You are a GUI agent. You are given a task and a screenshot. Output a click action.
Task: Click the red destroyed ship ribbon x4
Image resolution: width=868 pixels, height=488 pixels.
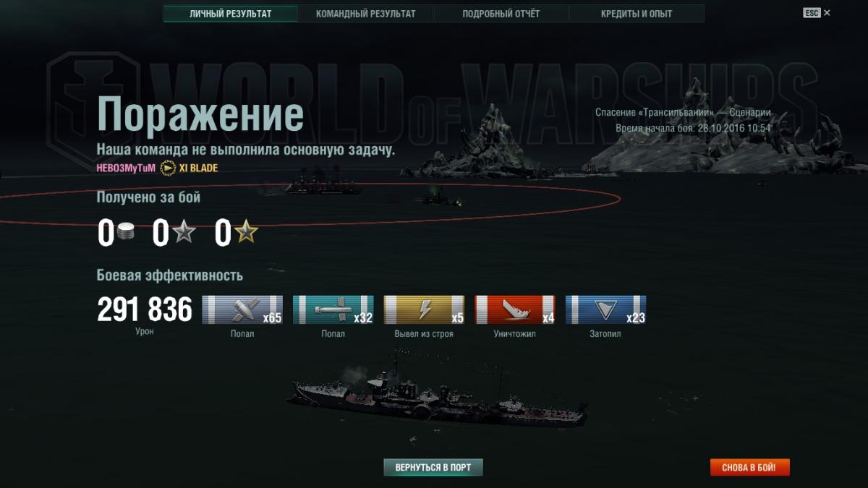tap(515, 309)
